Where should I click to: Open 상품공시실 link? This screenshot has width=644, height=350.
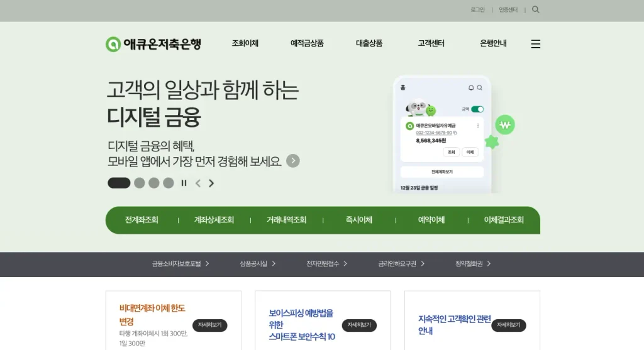coord(253,264)
